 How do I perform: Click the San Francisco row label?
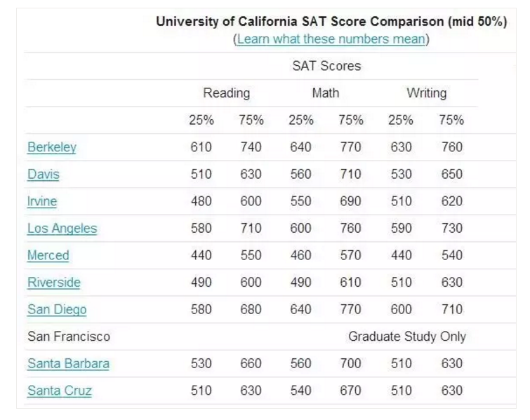69,337
